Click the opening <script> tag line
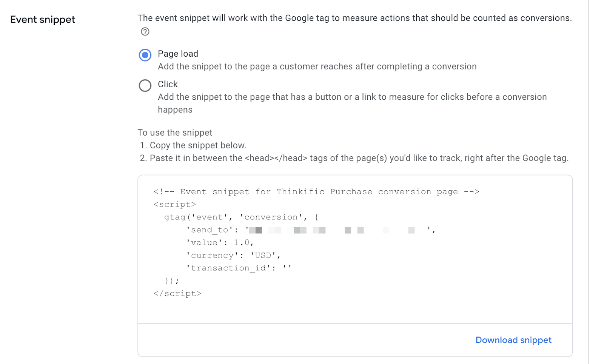 point(175,205)
